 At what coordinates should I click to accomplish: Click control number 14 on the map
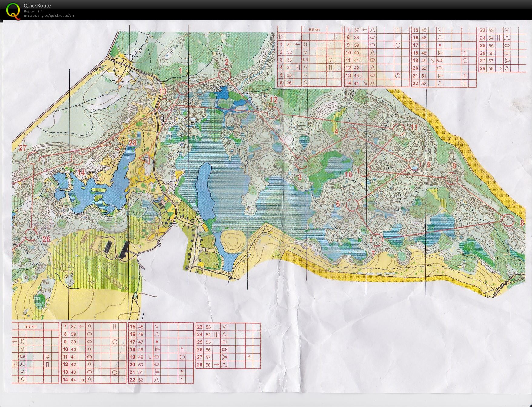(81, 172)
